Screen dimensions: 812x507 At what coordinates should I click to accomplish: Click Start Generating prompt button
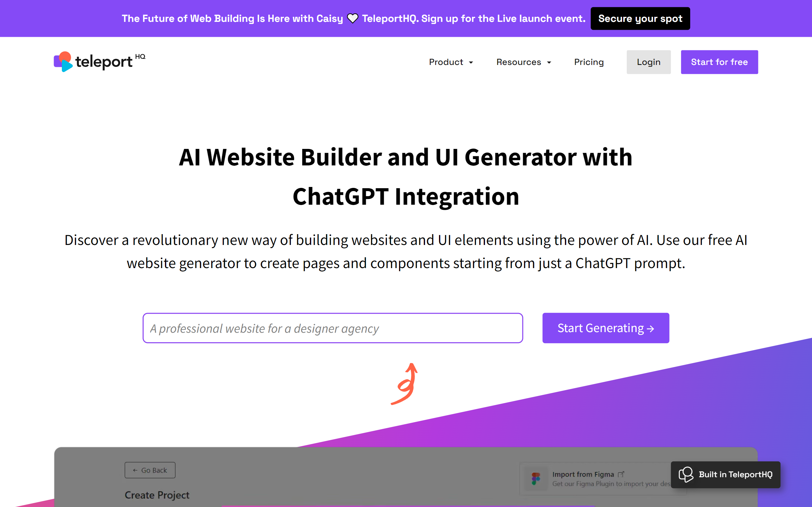coord(606,328)
